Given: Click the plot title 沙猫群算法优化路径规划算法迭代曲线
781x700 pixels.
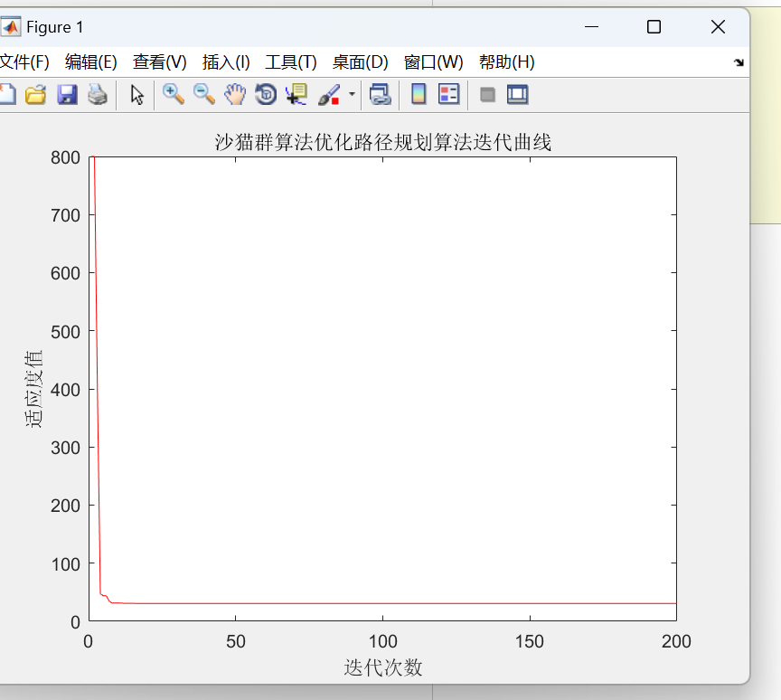Looking at the screenshot, I should click(x=382, y=142).
